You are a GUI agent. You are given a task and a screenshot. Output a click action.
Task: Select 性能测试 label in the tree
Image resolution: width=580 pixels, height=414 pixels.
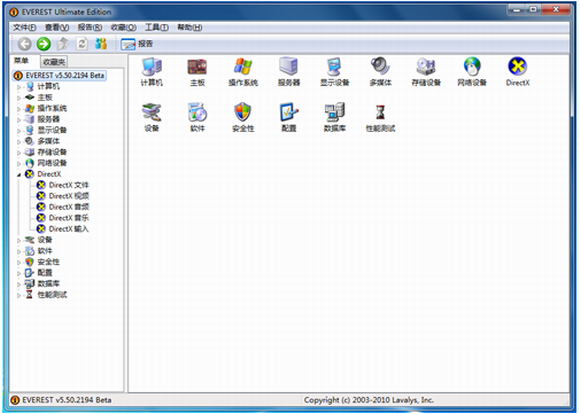pyautogui.click(x=52, y=295)
